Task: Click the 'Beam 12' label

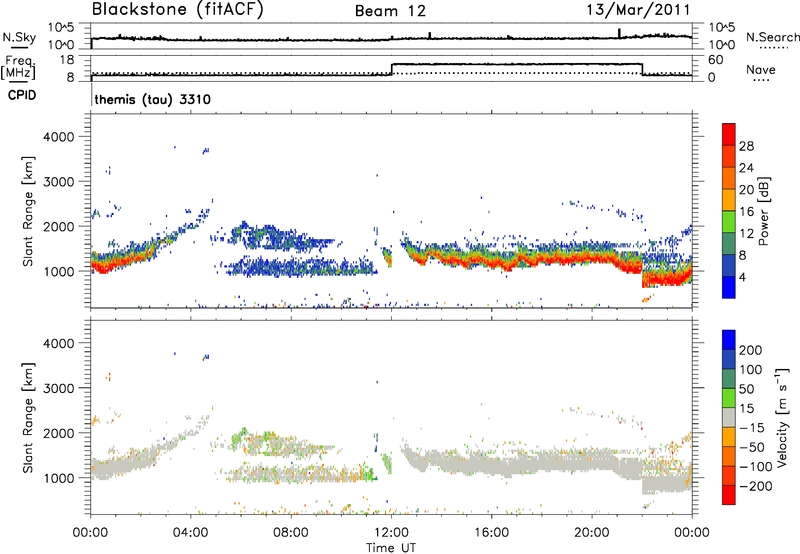Action: (390, 11)
